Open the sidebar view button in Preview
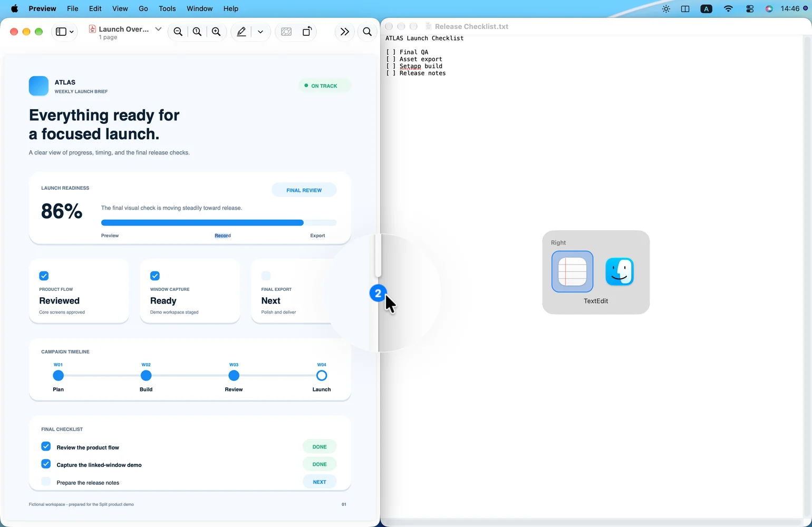The width and height of the screenshot is (812, 527). pyautogui.click(x=61, y=32)
